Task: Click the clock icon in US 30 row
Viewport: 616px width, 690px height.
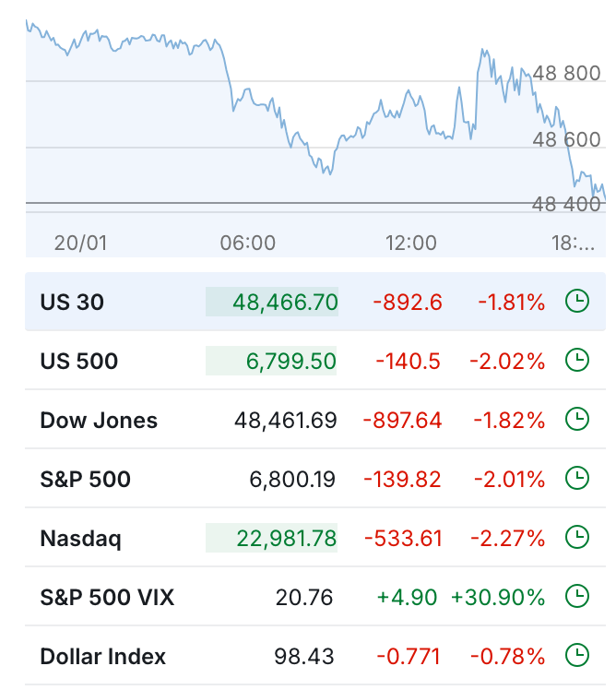Action: [576, 302]
